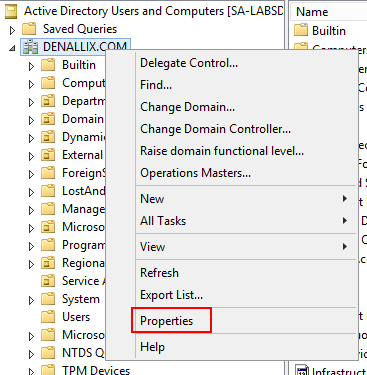This screenshot has width=367, height=375.
Task: Choose Raise domain functional level option
Action: point(222,151)
